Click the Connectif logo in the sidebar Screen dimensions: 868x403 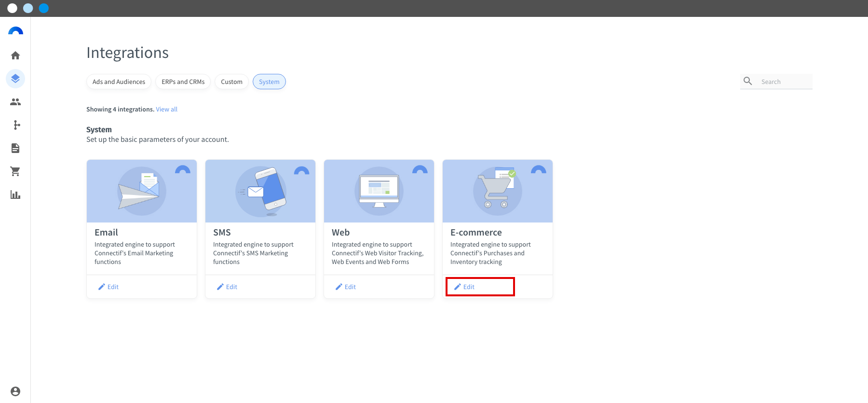point(15,31)
